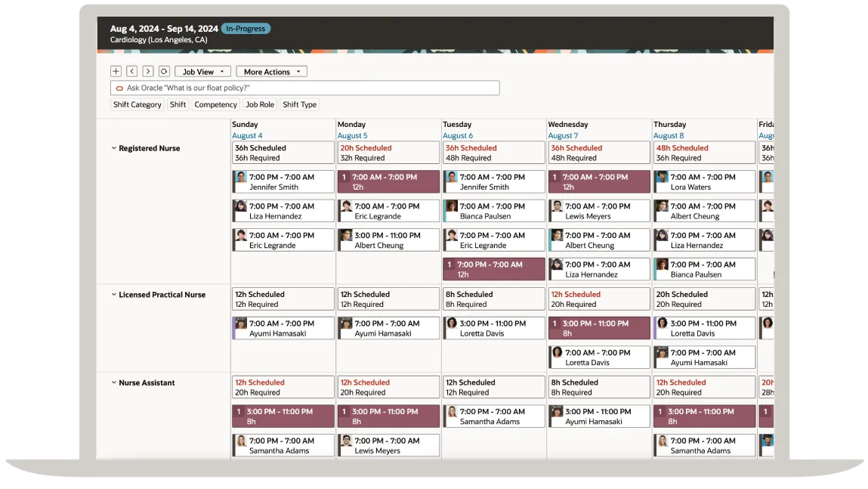
Task: Click the add (plus) toolbar icon
Action: point(116,71)
